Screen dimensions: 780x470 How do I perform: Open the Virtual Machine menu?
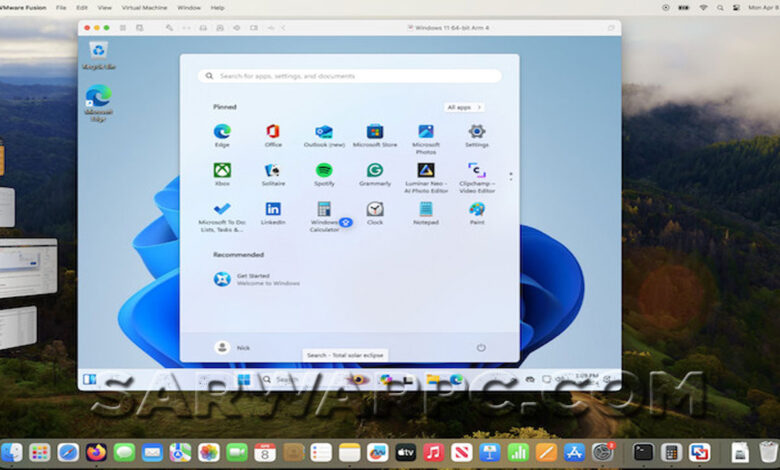(144, 8)
